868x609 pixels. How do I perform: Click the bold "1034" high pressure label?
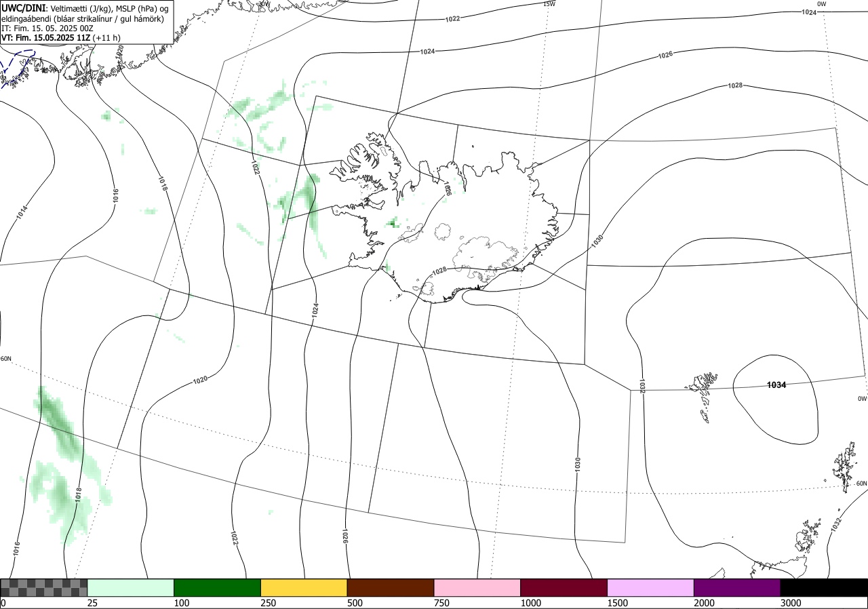pyautogui.click(x=776, y=385)
